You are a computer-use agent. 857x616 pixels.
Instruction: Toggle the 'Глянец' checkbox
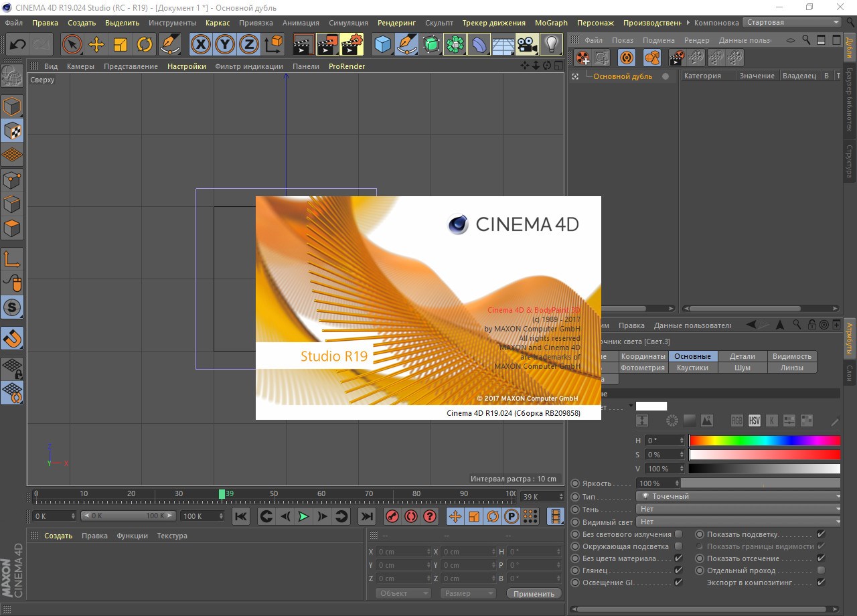tap(678, 570)
